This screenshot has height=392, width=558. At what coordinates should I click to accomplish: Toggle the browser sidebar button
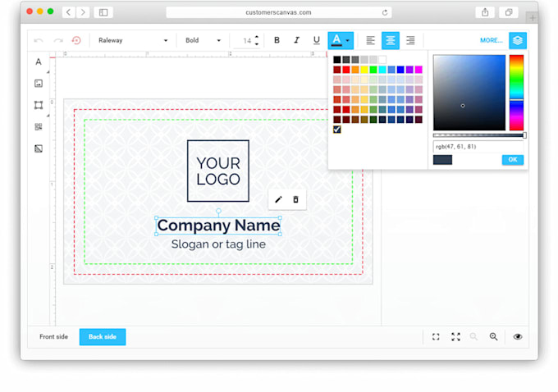103,12
